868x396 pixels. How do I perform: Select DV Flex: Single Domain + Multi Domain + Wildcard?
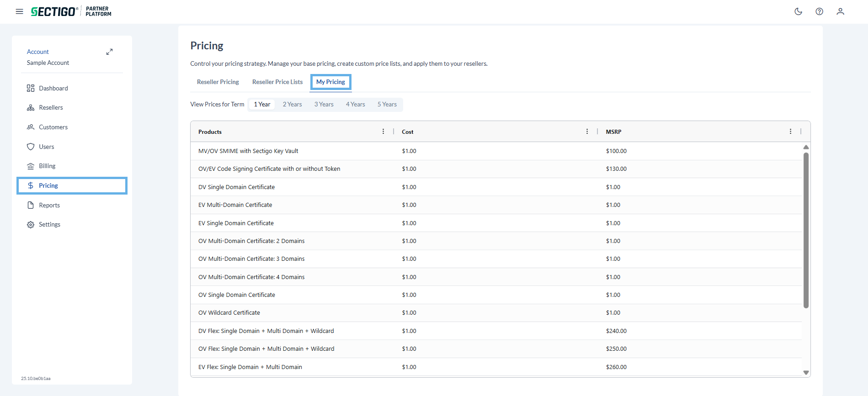tap(496, 331)
